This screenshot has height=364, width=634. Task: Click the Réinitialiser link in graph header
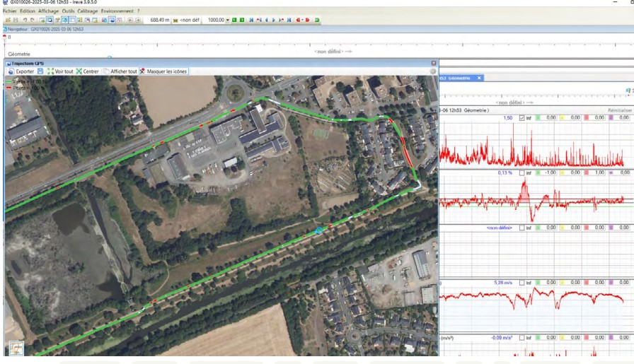pos(618,110)
